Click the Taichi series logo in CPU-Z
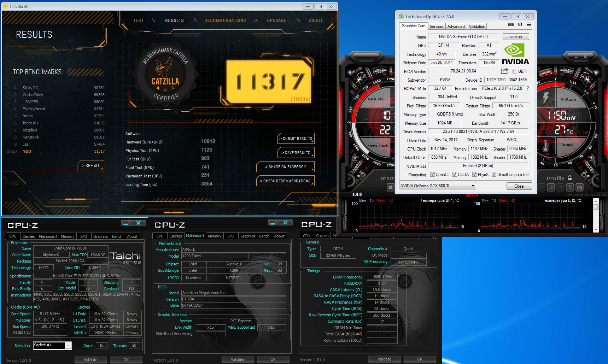 pos(125,258)
